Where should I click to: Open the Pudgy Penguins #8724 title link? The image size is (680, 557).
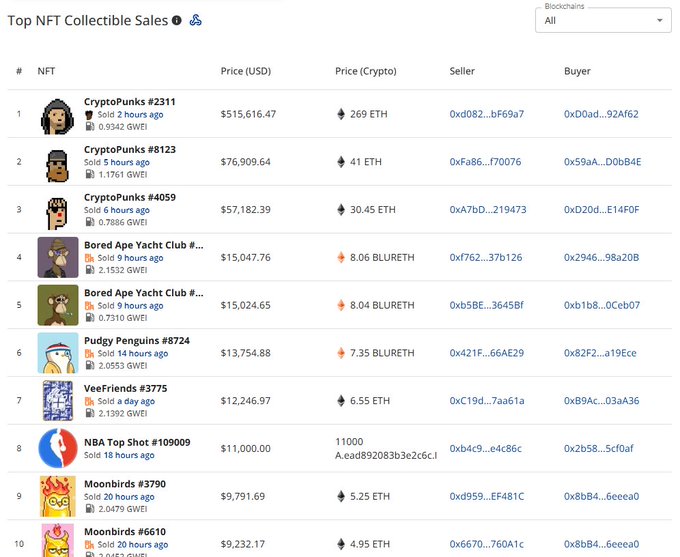(x=137, y=341)
